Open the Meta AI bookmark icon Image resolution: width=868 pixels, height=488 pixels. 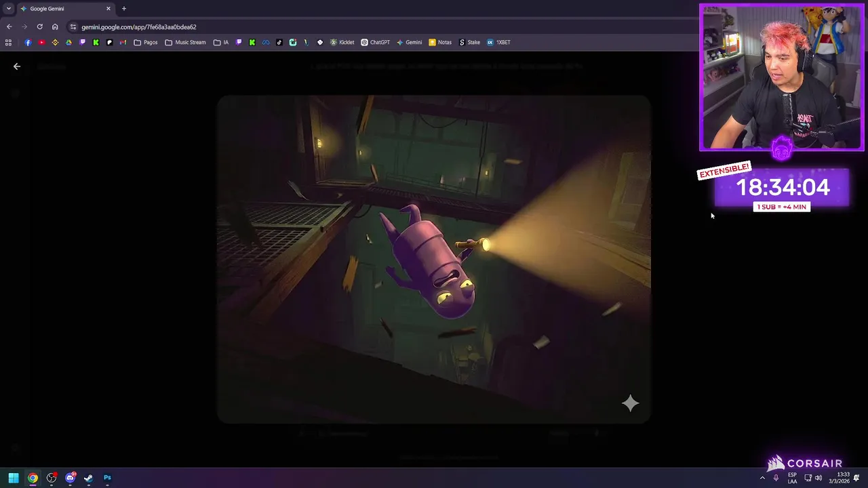pos(265,42)
